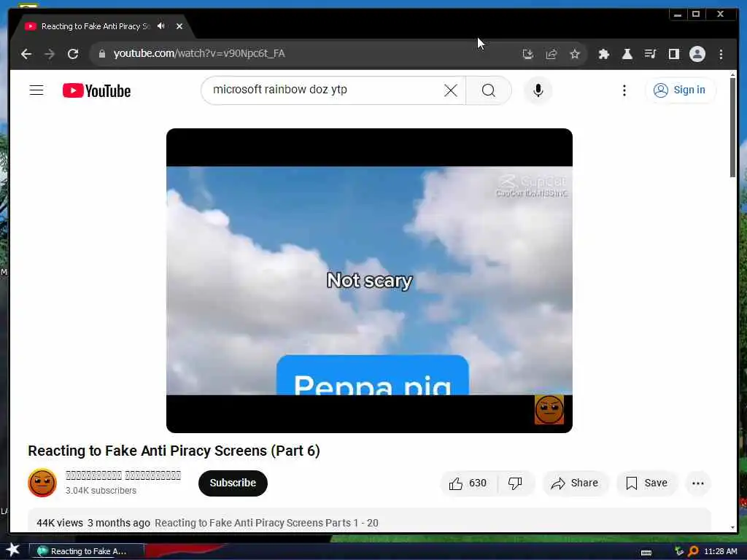The height and width of the screenshot is (560, 747).
Task: Click the 44K views text
Action: click(60, 523)
